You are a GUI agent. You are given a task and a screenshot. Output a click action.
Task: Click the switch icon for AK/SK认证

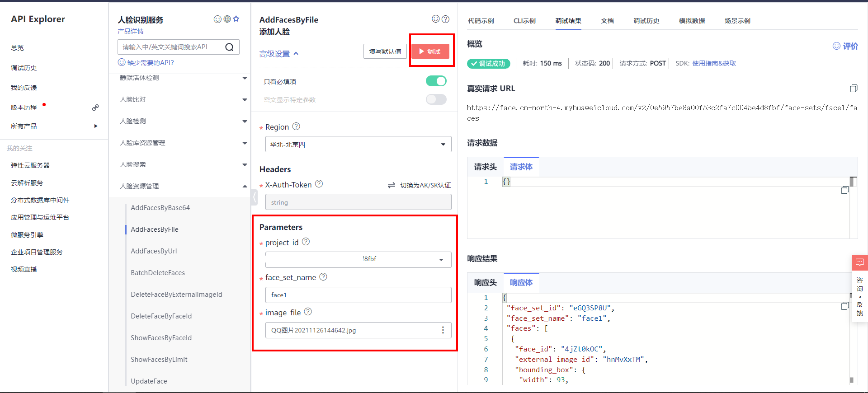[392, 185]
